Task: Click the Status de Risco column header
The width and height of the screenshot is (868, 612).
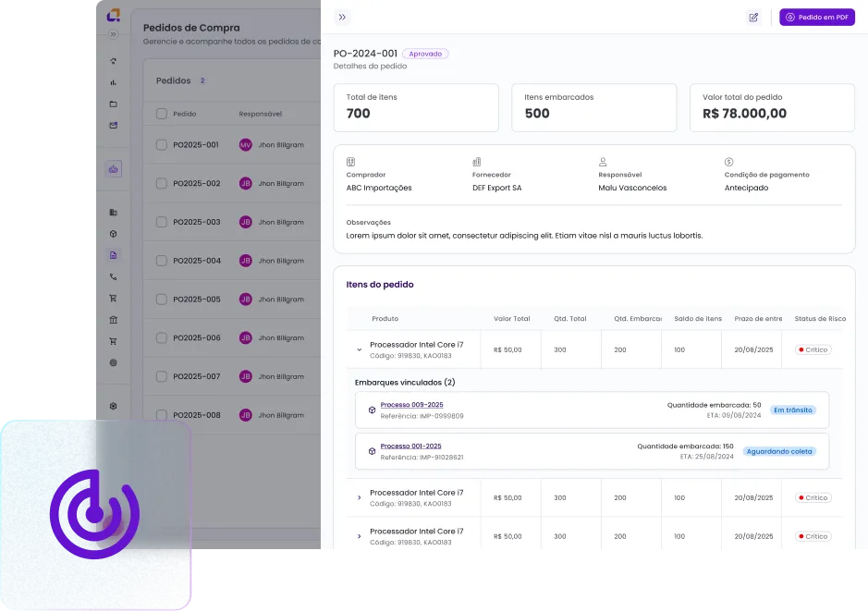Action: [x=820, y=318]
